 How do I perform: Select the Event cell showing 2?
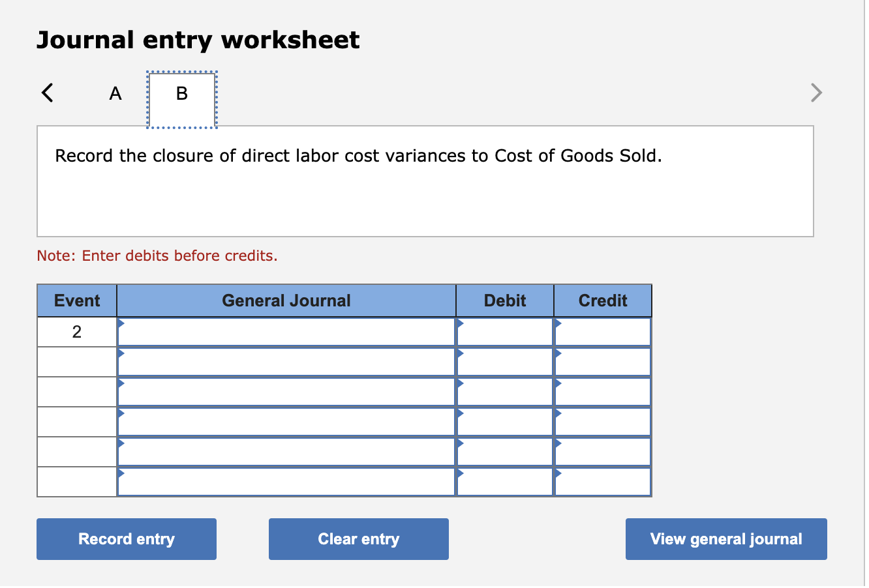click(76, 331)
